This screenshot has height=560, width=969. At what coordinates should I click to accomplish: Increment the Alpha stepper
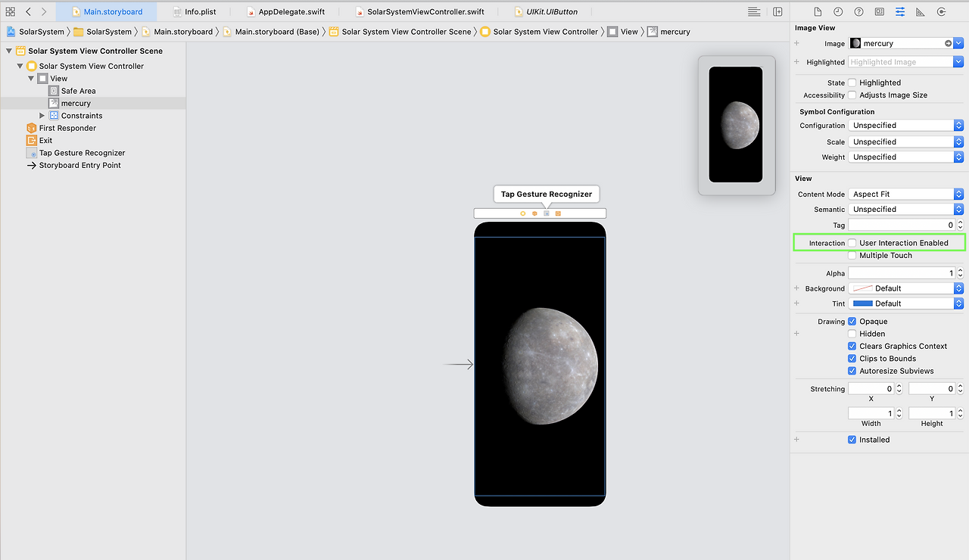pyautogui.click(x=960, y=271)
